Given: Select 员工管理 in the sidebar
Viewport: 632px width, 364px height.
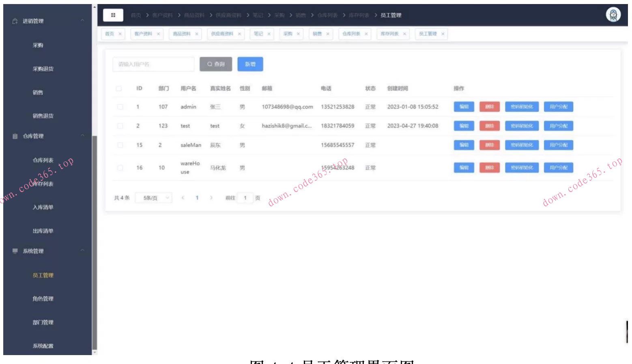Looking at the screenshot, I should (x=43, y=275).
